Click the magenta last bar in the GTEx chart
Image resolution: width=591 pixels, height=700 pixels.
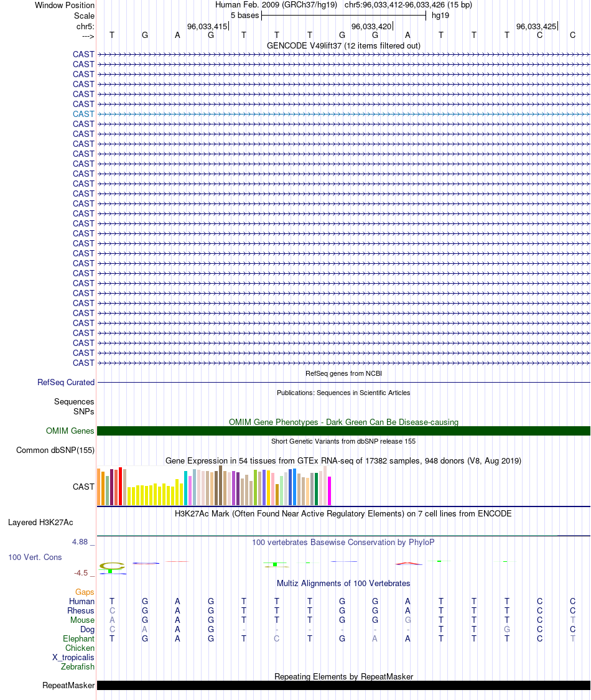(x=330, y=491)
